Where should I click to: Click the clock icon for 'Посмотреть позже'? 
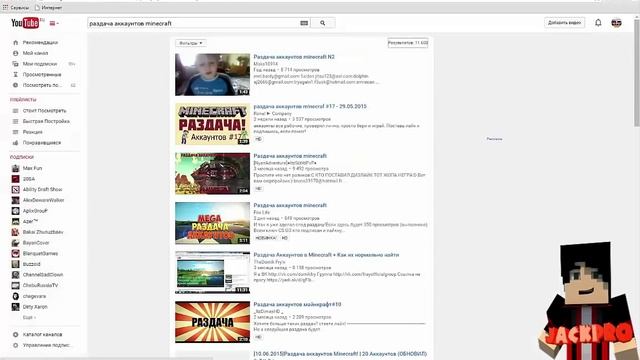(x=16, y=85)
